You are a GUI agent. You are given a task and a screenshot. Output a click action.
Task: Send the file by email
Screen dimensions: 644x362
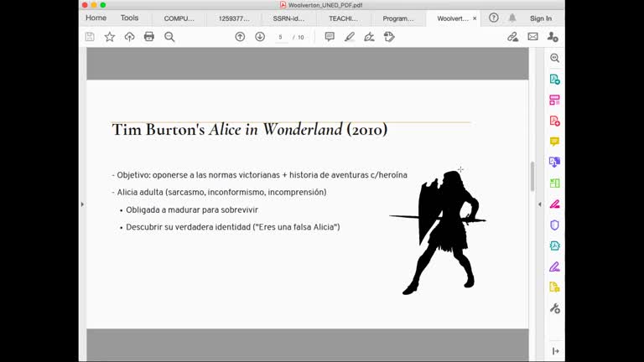532,37
